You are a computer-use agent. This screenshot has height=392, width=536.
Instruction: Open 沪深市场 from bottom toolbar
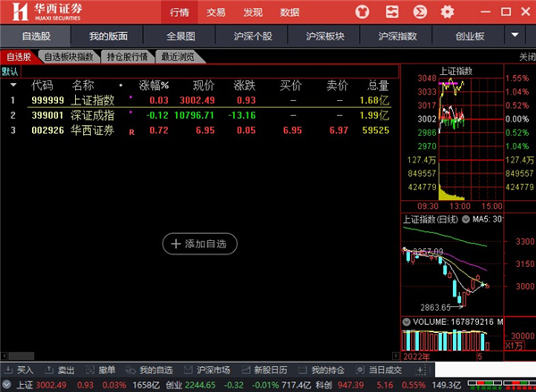point(206,371)
